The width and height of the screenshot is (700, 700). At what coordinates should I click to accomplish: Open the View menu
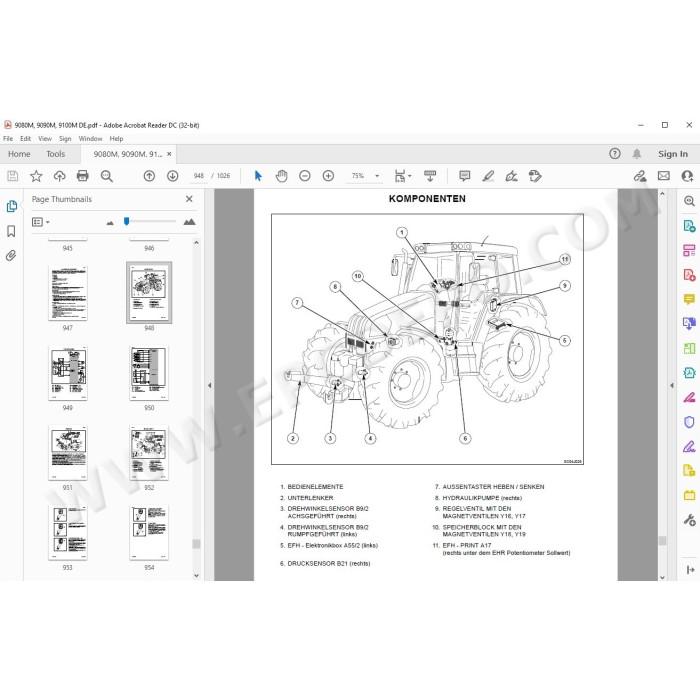point(45,138)
